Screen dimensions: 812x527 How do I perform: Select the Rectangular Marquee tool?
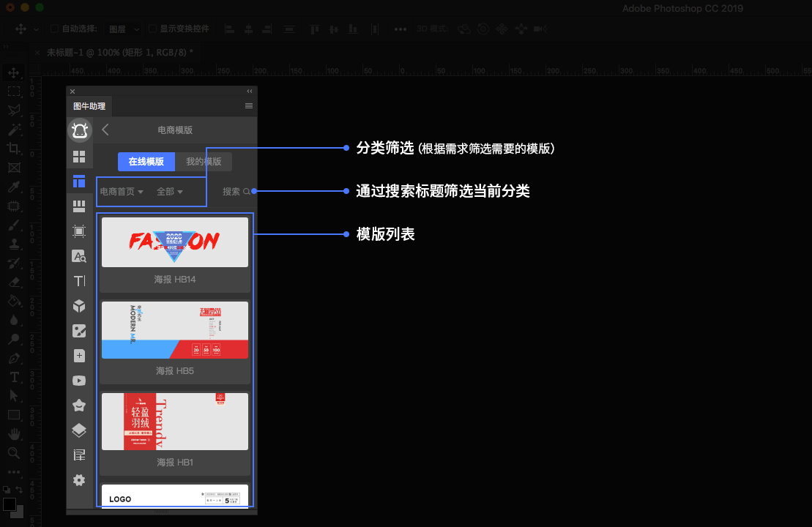tap(14, 91)
